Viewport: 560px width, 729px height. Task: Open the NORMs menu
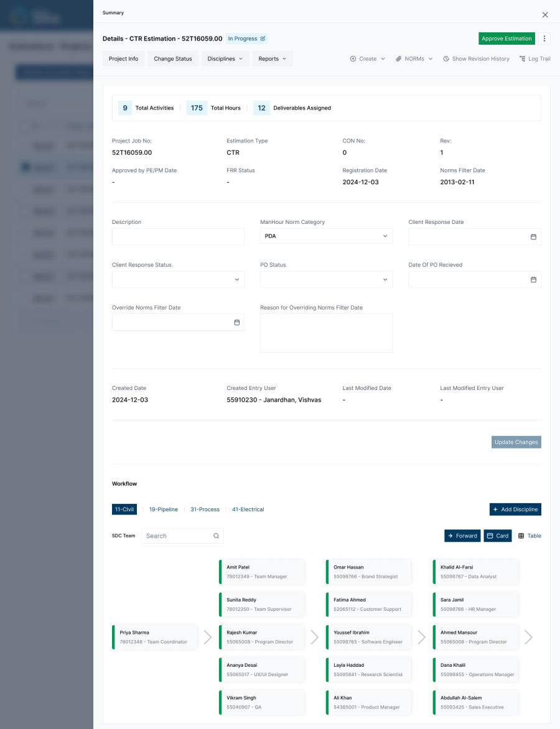pos(414,58)
